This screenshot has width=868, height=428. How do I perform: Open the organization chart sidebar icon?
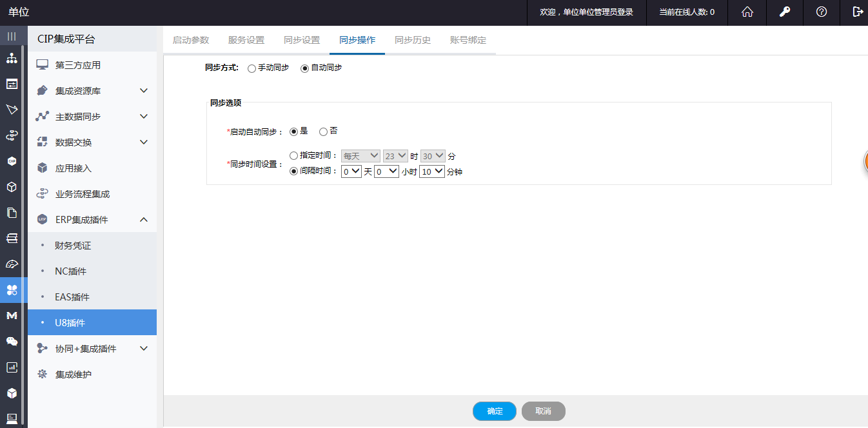[x=12, y=59]
